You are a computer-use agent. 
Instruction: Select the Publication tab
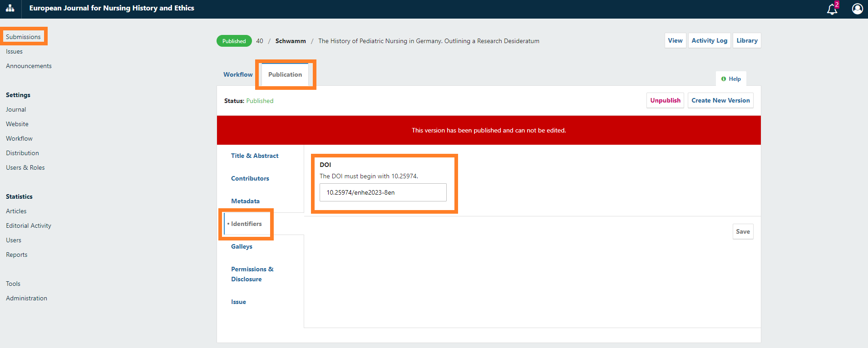tap(285, 74)
